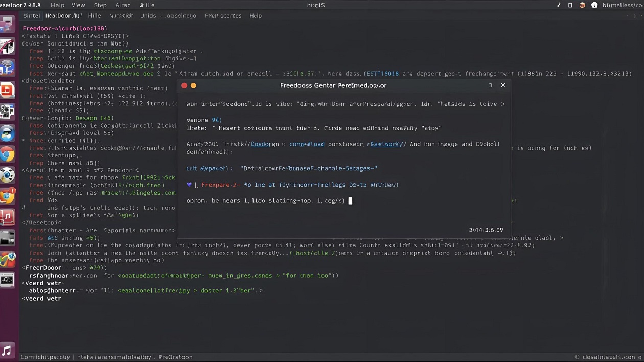Open the Step menu in the top bar
Screen dimensions: 644x362
point(100,5)
